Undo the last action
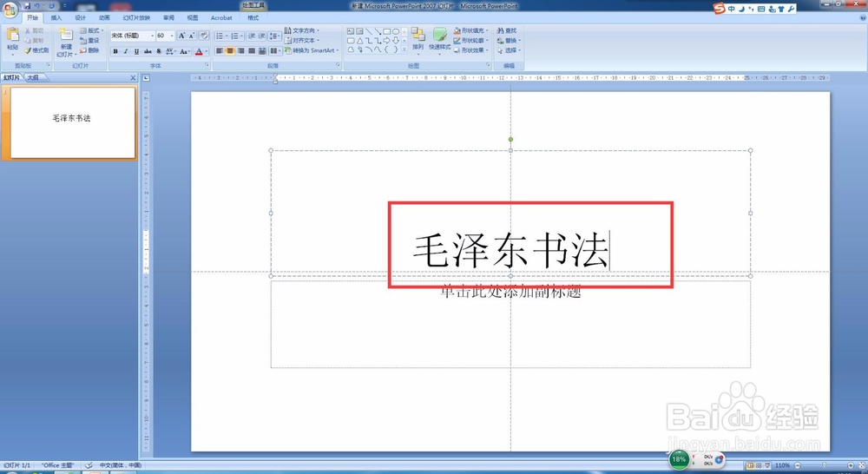 click(x=37, y=6)
